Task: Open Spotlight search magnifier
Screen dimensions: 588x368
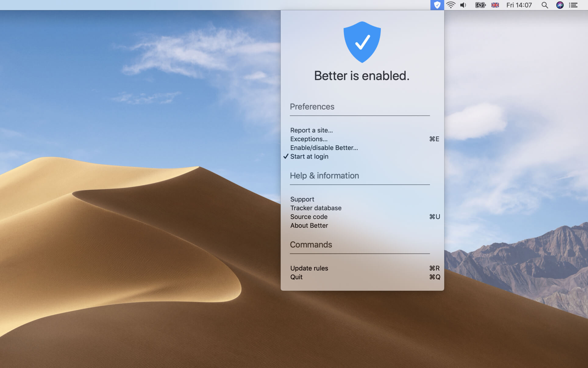Action: pos(544,5)
